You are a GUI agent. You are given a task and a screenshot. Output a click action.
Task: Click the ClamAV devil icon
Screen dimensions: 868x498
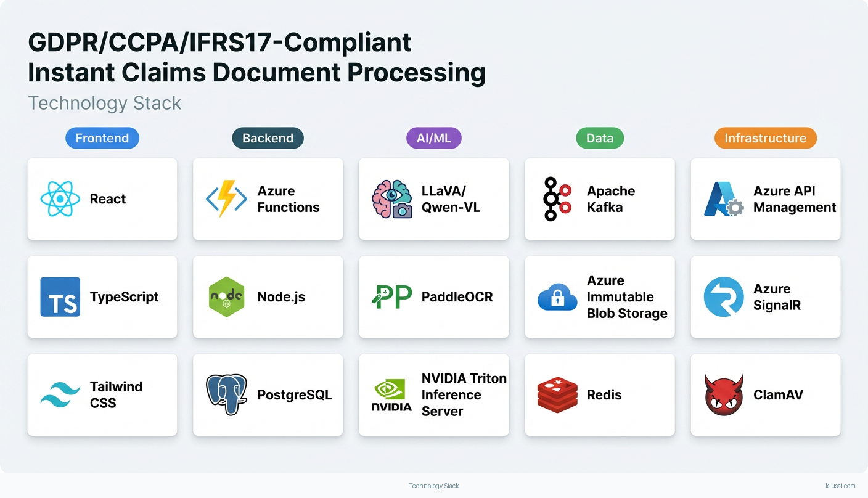pyautogui.click(x=723, y=394)
